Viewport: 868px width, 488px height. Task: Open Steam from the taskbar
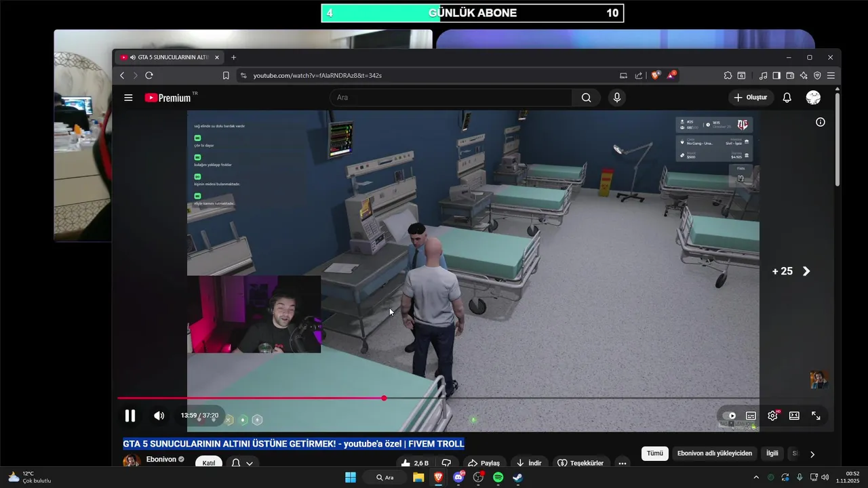517,477
